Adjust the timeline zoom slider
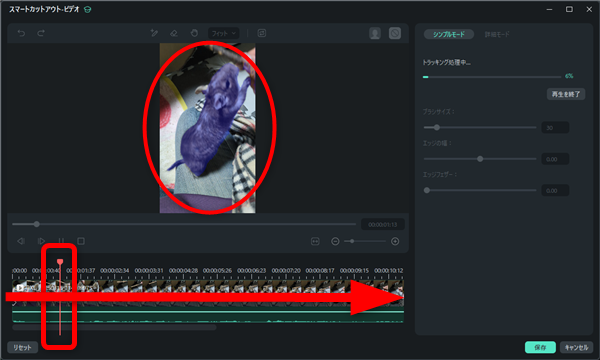Screen dimensions: 600x360 (365, 241)
